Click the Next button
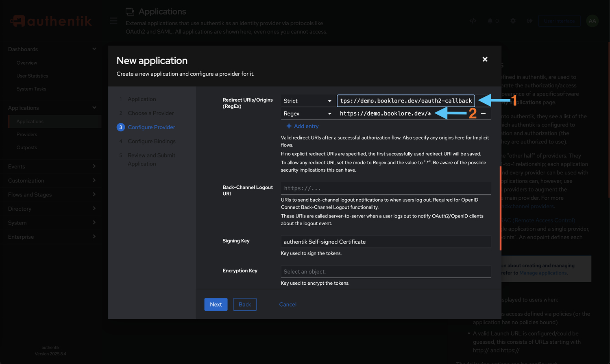 pyautogui.click(x=216, y=305)
